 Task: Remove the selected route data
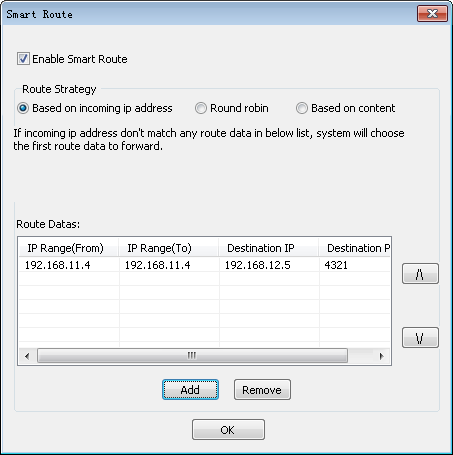click(262, 390)
